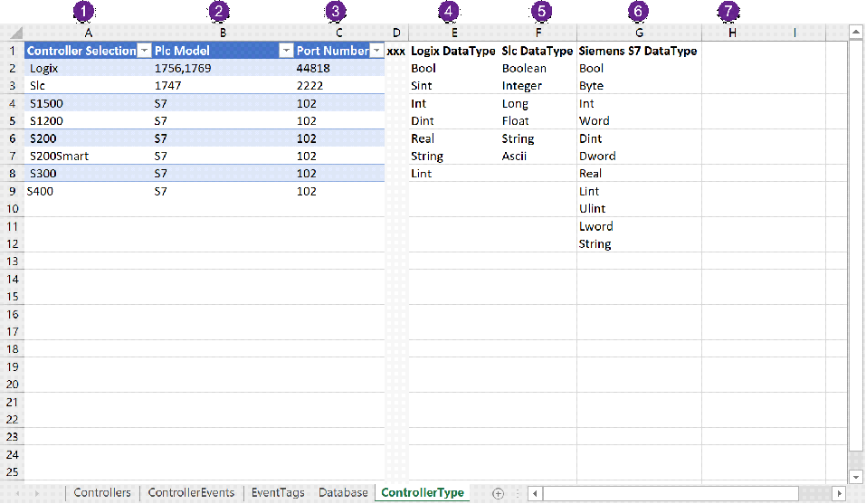Select column C header
Screen dimensions: 866x504
[339, 33]
